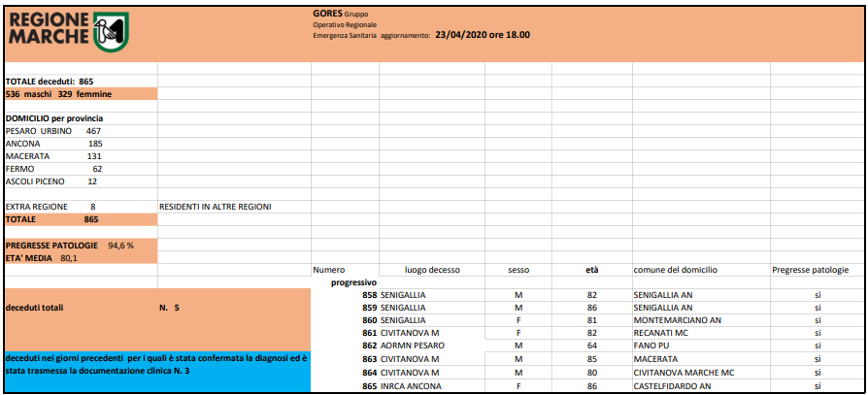Click row number 858

click(369, 295)
